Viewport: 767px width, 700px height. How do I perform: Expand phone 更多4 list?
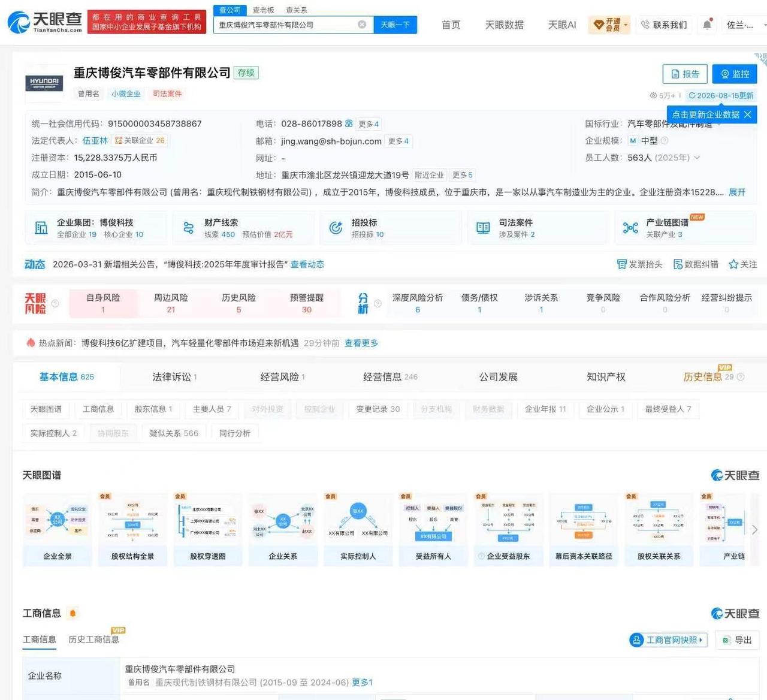[369, 124]
